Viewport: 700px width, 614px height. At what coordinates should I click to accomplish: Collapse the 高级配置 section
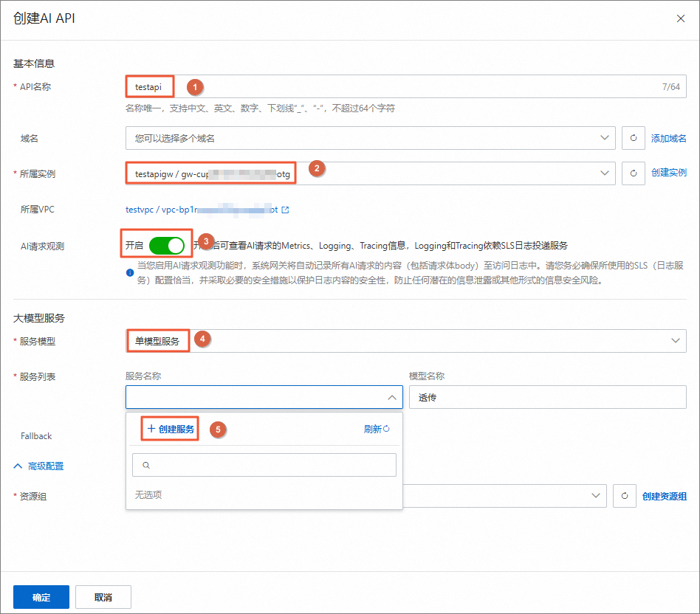38,466
